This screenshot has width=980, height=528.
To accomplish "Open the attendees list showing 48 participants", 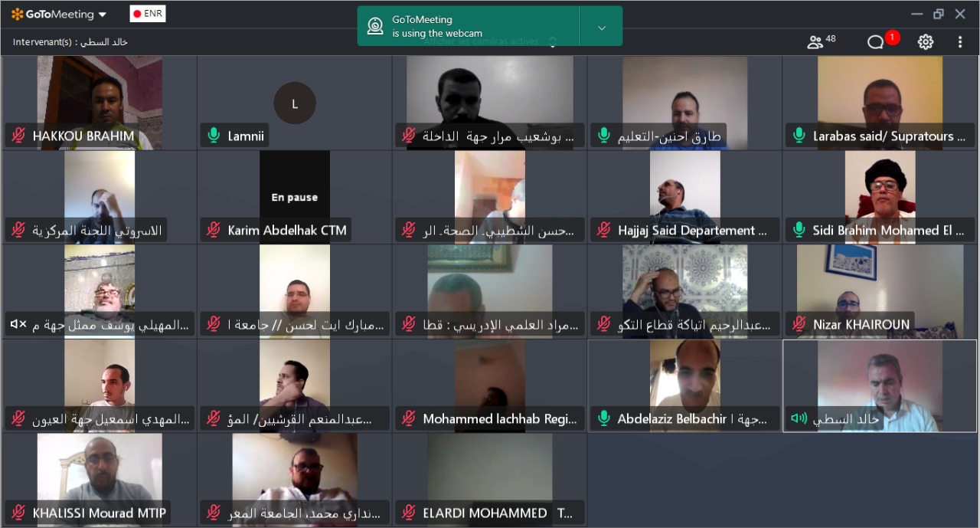I will click(821, 41).
